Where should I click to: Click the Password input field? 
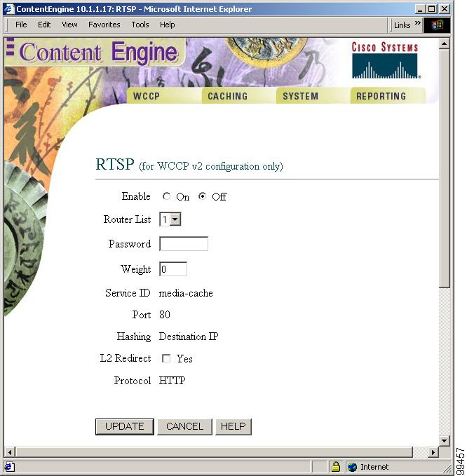[184, 244]
